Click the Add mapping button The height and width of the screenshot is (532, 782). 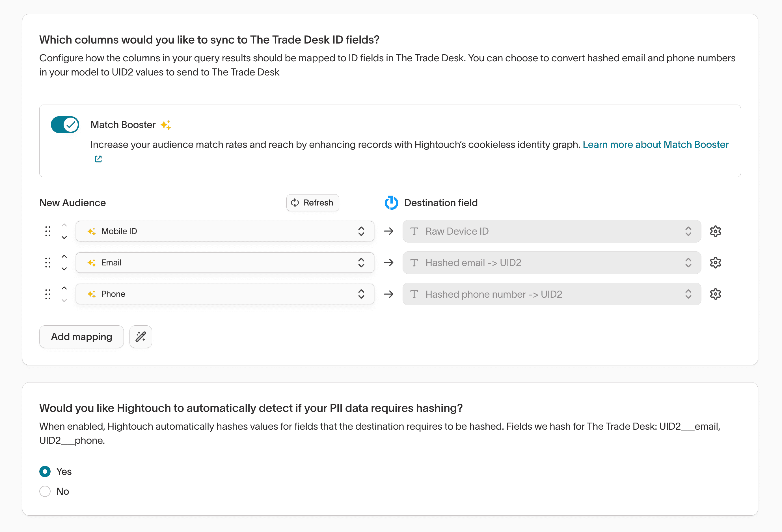[81, 336]
